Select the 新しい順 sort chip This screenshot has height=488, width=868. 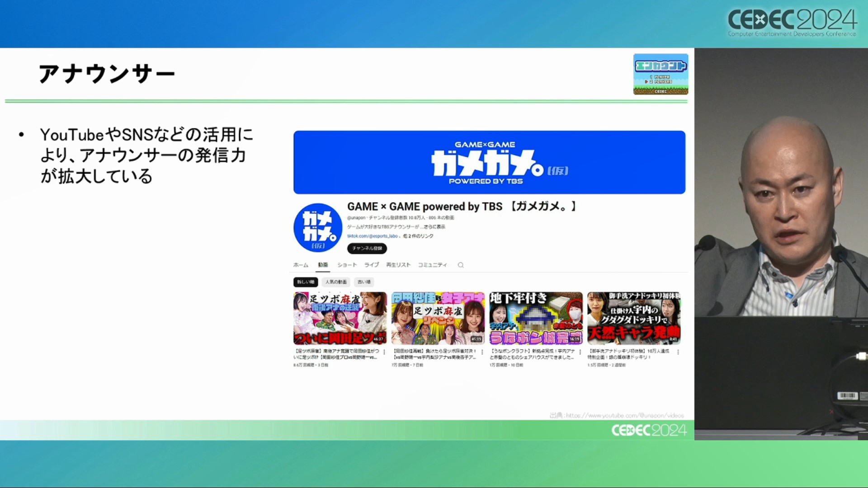[306, 282]
